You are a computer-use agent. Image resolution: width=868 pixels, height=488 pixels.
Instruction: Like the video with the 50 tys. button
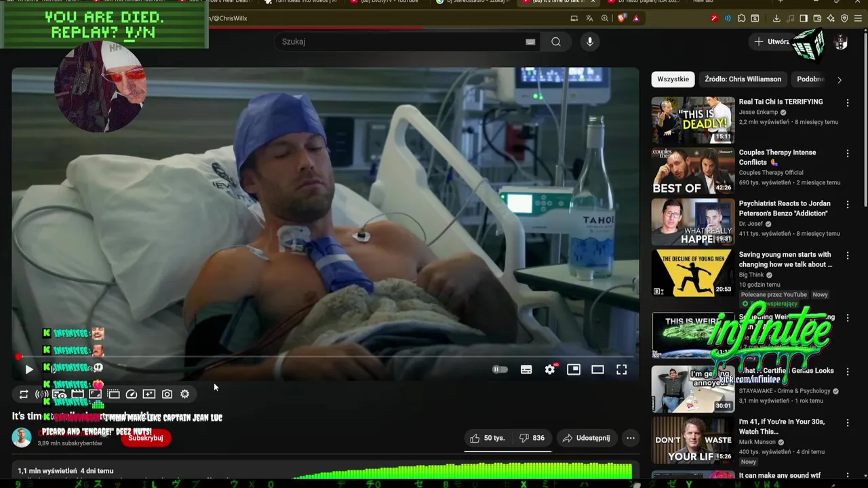point(488,438)
